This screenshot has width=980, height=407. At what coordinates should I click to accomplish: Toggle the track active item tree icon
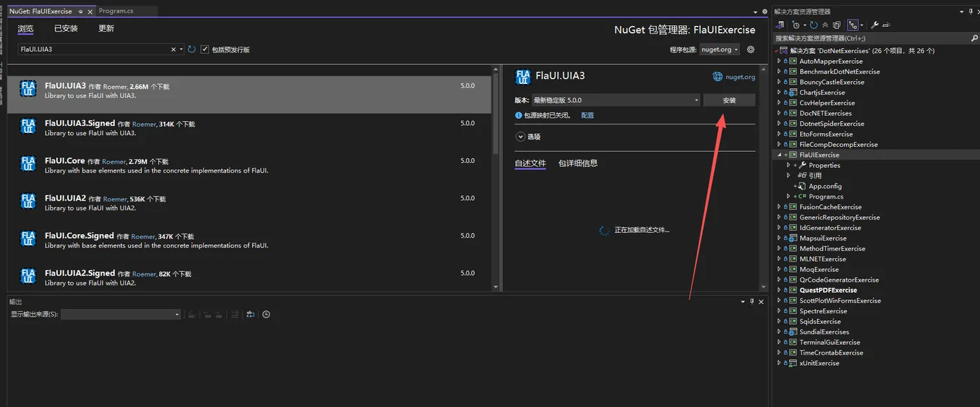853,25
